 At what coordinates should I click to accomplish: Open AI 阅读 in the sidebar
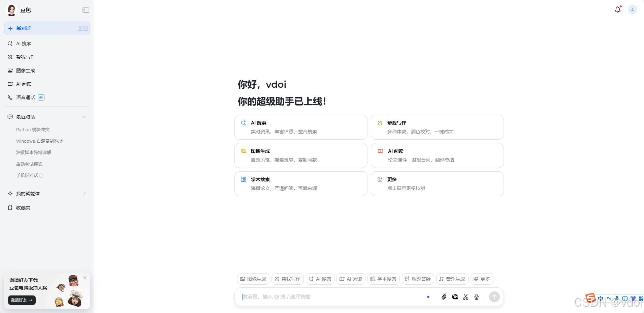click(47, 84)
